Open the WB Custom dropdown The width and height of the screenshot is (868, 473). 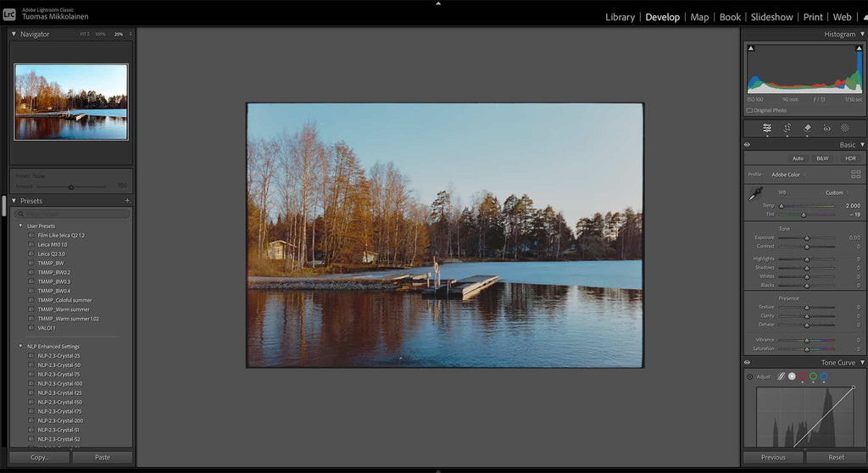pyautogui.click(x=837, y=192)
